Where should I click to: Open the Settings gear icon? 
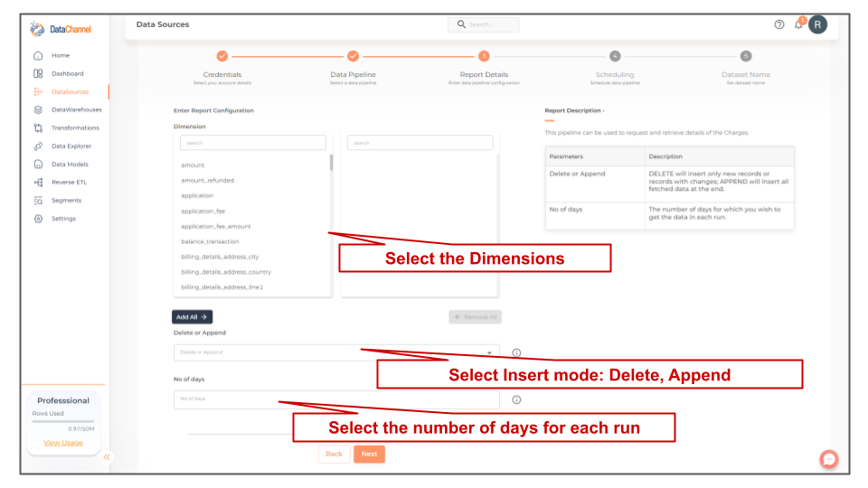[x=38, y=219]
